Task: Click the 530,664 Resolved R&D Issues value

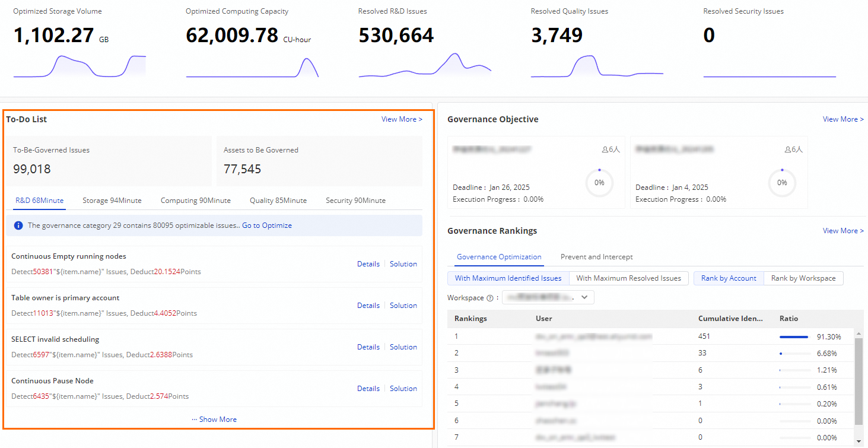Action: point(396,36)
